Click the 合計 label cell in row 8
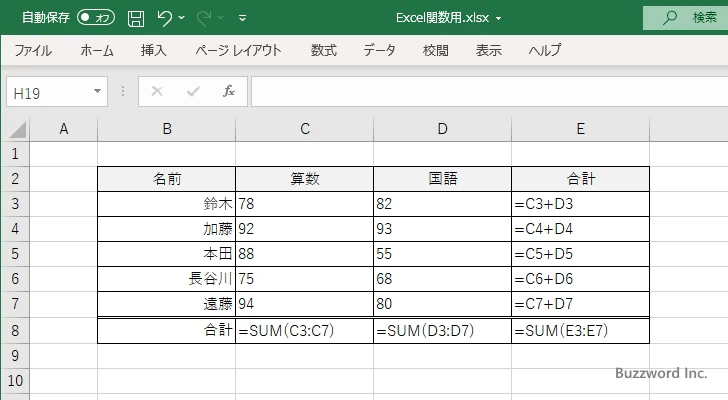This screenshot has width=728, height=400. (167, 330)
